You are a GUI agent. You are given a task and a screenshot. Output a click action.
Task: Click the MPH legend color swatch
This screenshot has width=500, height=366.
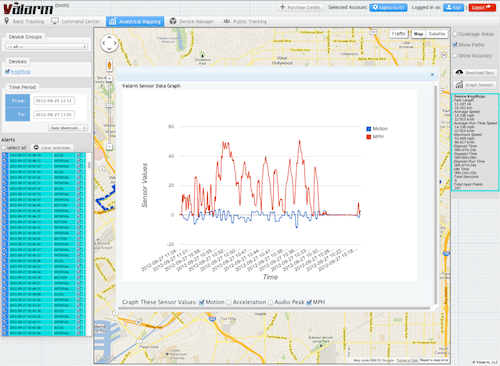coord(369,137)
